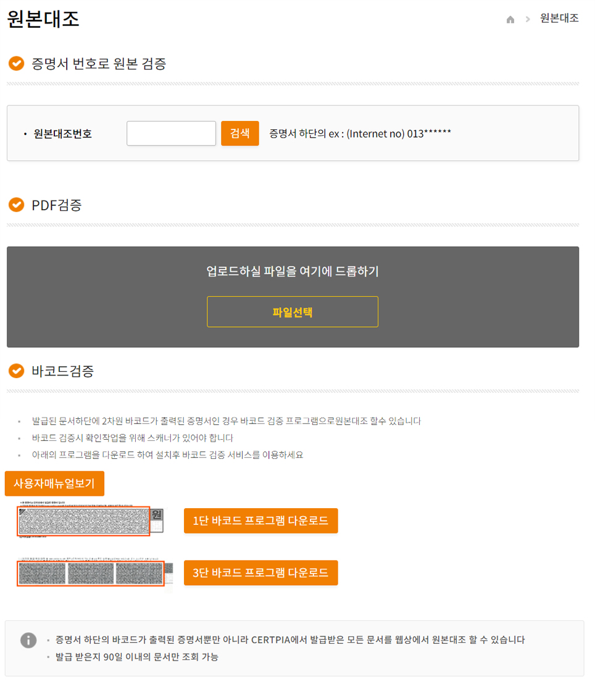Screen dimensions: 595x700
Task: Open file picker with 파일선택 button
Action: (293, 311)
